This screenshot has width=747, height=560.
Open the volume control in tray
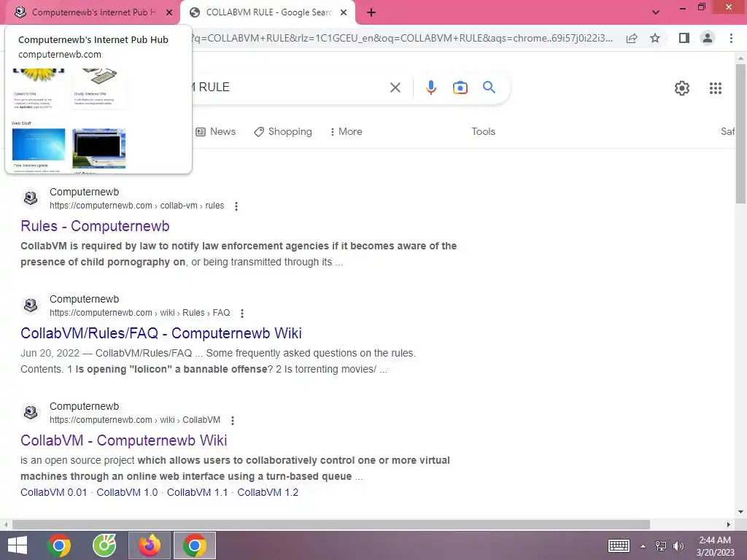tap(678, 545)
